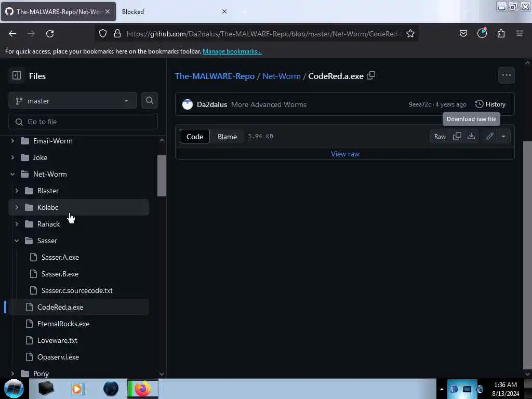
Task: Expand the Joke folder
Action: coord(12,157)
